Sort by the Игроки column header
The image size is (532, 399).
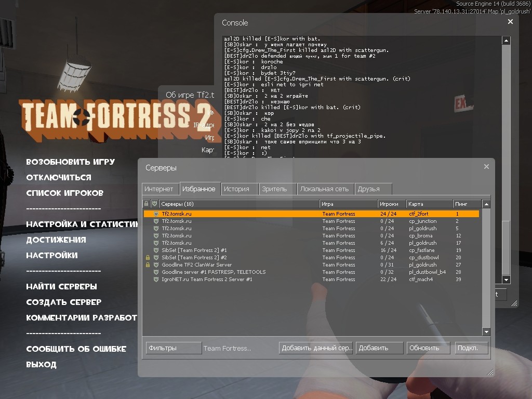click(x=392, y=204)
